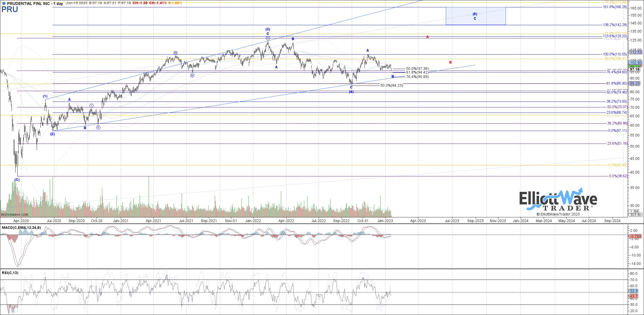Click the blue (5) C target box
644x315 pixels.
(475, 16)
